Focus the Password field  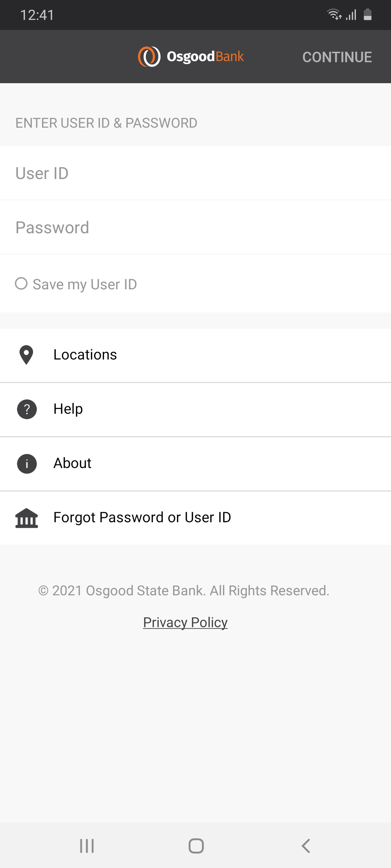[x=195, y=227]
